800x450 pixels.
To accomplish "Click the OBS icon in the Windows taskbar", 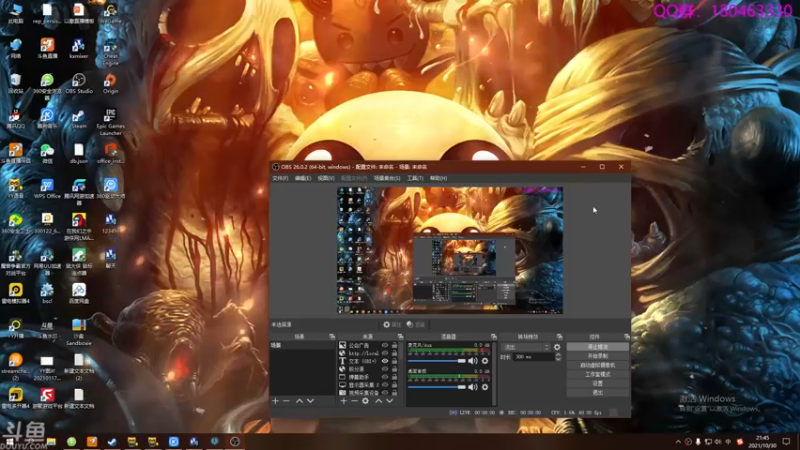I will click(235, 442).
